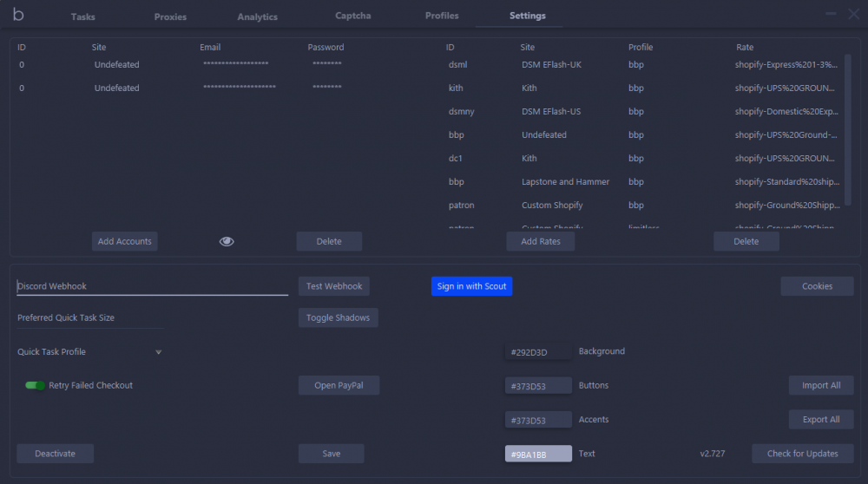The image size is (868, 484).
Task: Switch to the Profiles tab
Action: point(442,16)
